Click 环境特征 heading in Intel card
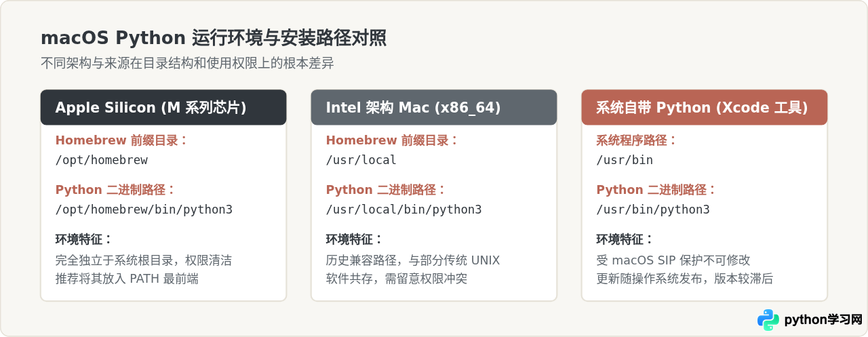The height and width of the screenshot is (337, 868). (354, 239)
